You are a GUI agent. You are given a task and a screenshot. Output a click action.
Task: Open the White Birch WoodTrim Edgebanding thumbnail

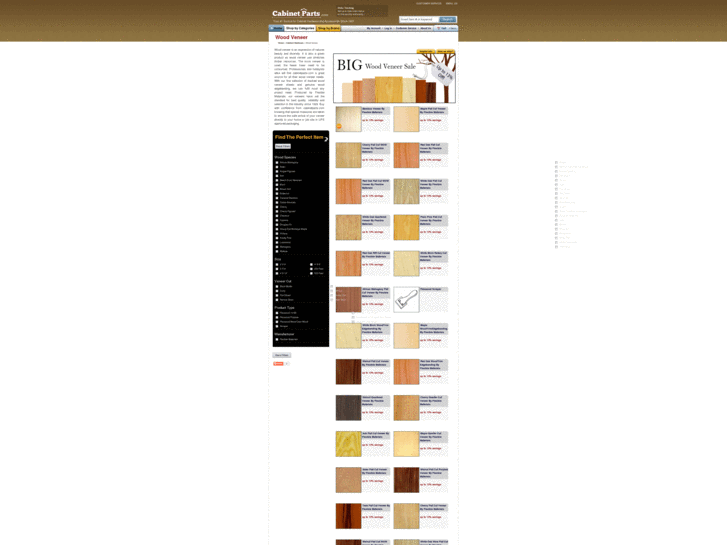coord(348,335)
